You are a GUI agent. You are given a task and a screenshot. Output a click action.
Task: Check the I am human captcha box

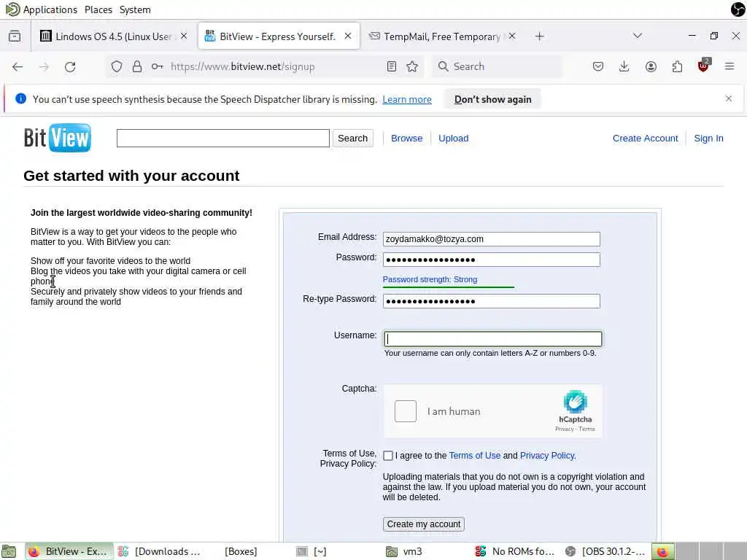coord(406,411)
